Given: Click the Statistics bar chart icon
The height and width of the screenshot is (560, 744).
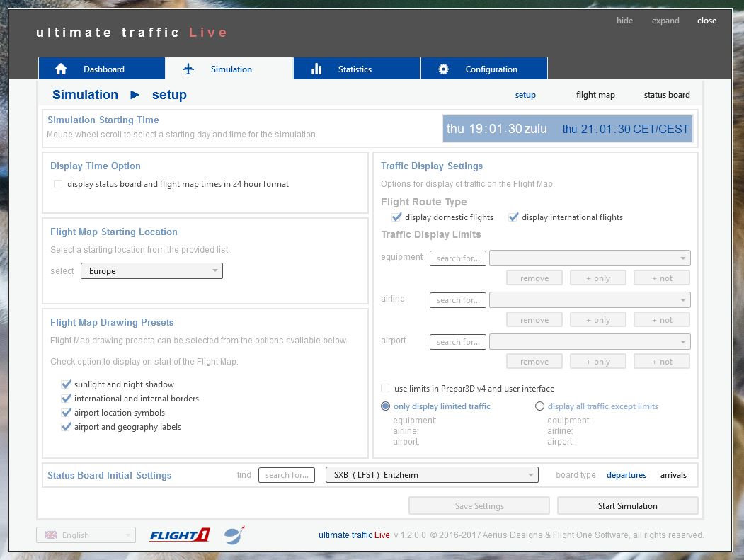Looking at the screenshot, I should [316, 69].
